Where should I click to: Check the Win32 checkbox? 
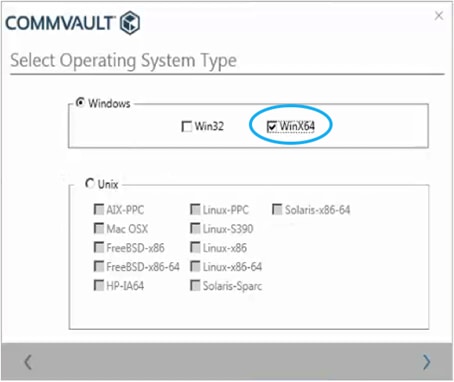point(187,126)
